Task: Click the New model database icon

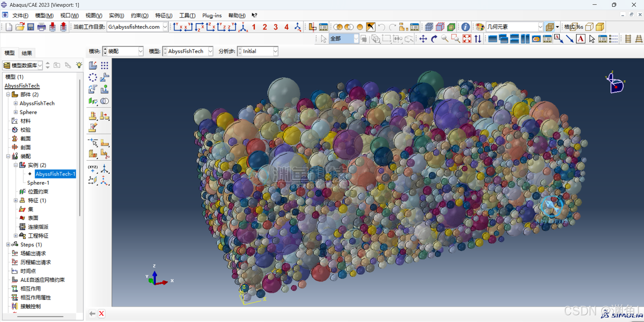Action: [9, 27]
